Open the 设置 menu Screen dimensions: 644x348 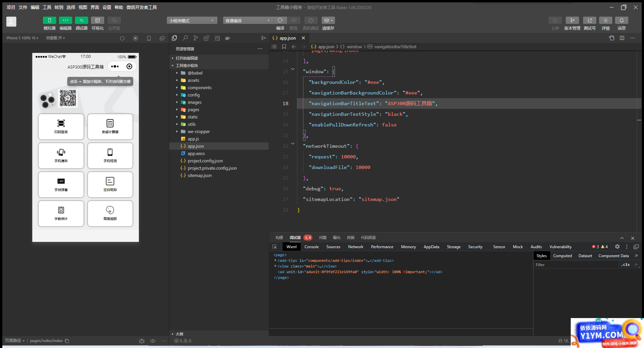107,7
